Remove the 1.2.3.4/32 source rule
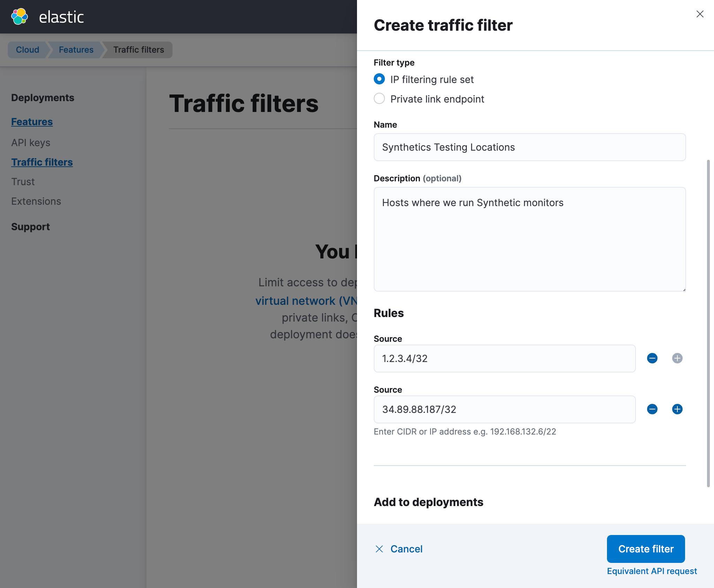The width and height of the screenshot is (714, 588). [652, 358]
